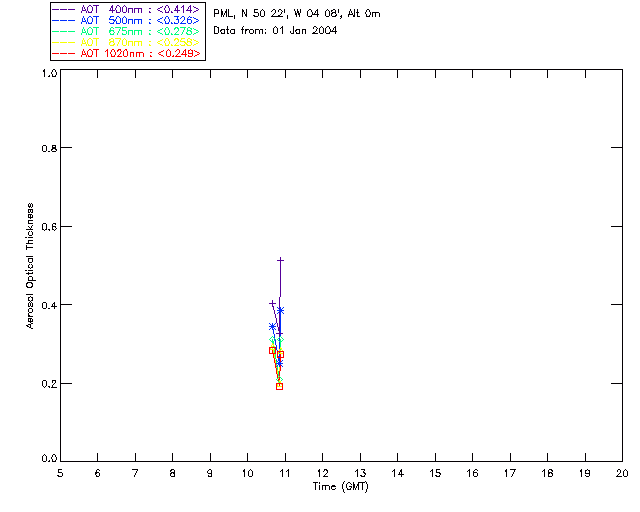
Task: Click the 'AOT 675nm : <0.278>' legend entry
Action: coord(126,31)
